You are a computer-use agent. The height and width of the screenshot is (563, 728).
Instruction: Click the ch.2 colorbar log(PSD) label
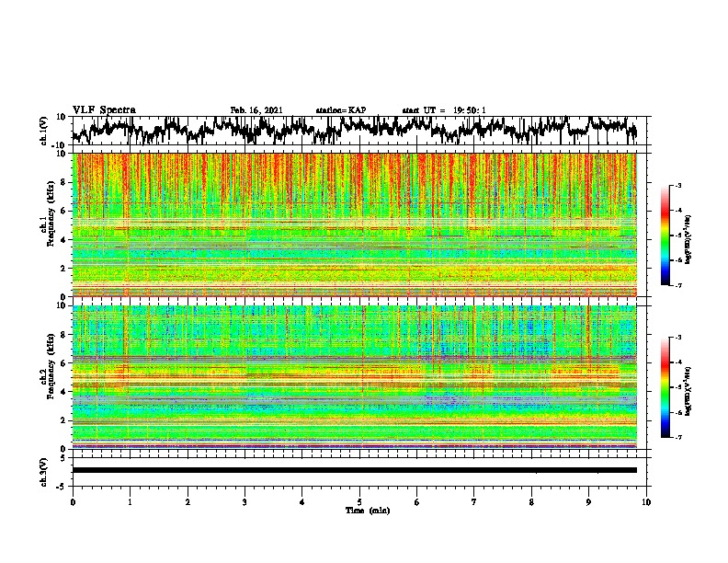[688, 391]
